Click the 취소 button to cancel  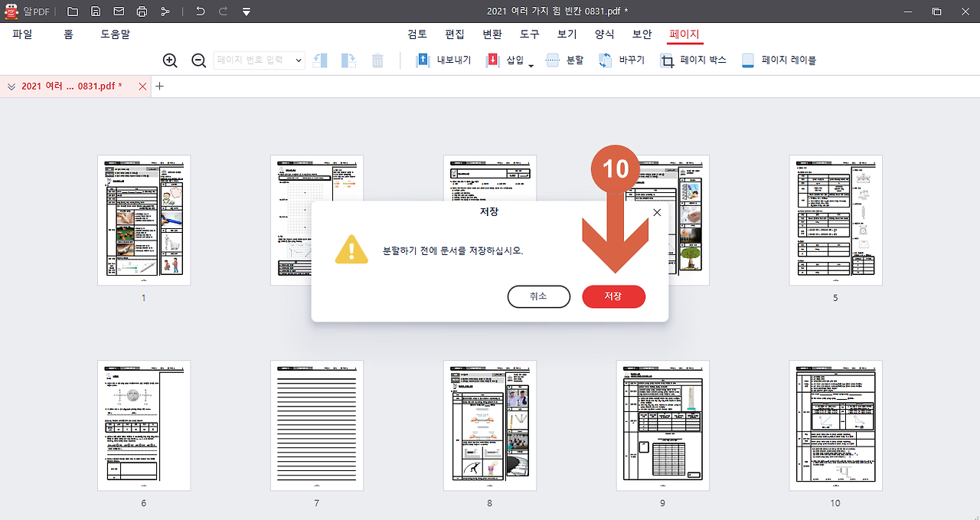click(x=538, y=296)
